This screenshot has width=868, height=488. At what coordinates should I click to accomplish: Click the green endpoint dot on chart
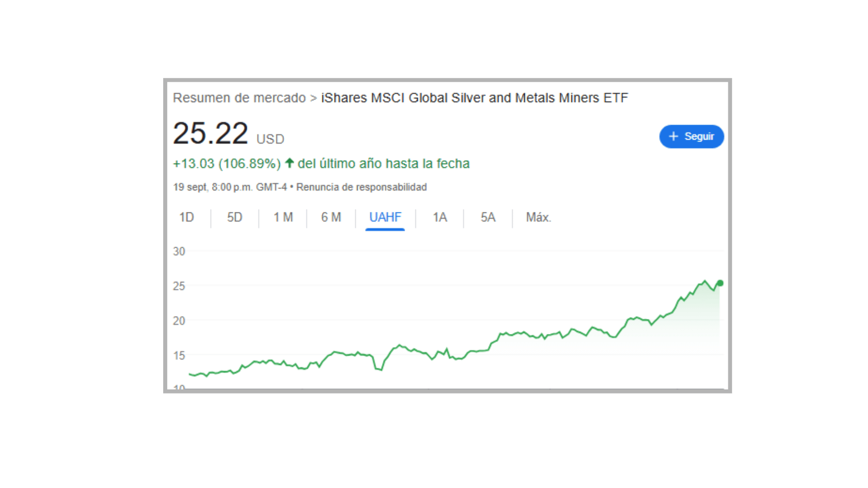click(720, 283)
